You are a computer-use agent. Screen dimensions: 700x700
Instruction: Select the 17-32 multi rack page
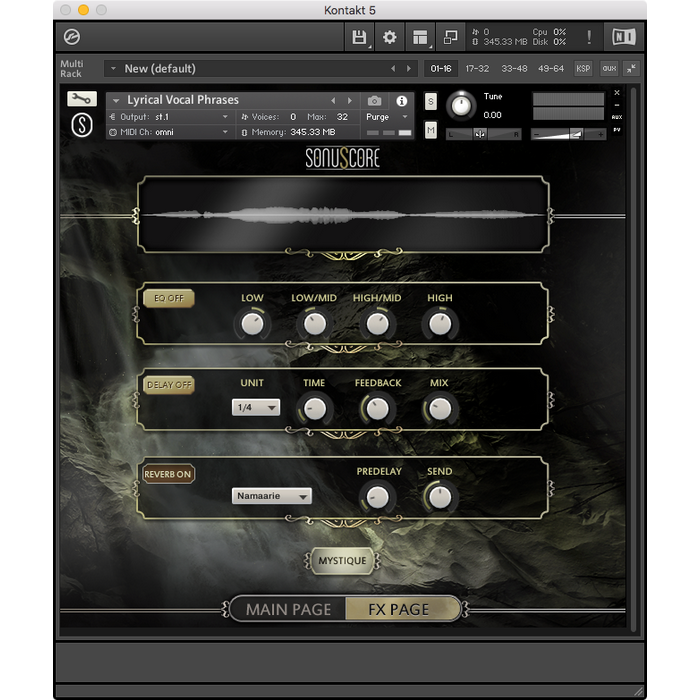tap(478, 69)
